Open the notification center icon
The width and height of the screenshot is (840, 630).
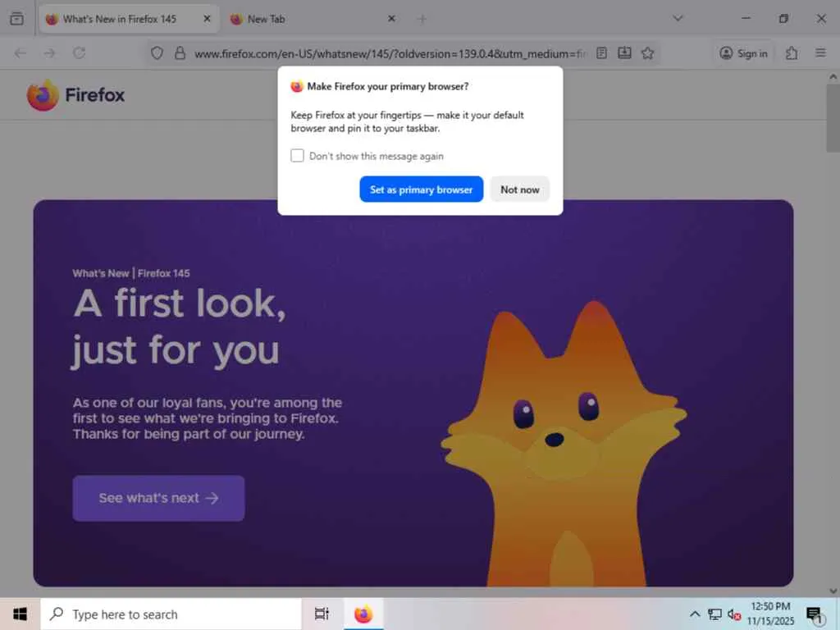(x=815, y=614)
